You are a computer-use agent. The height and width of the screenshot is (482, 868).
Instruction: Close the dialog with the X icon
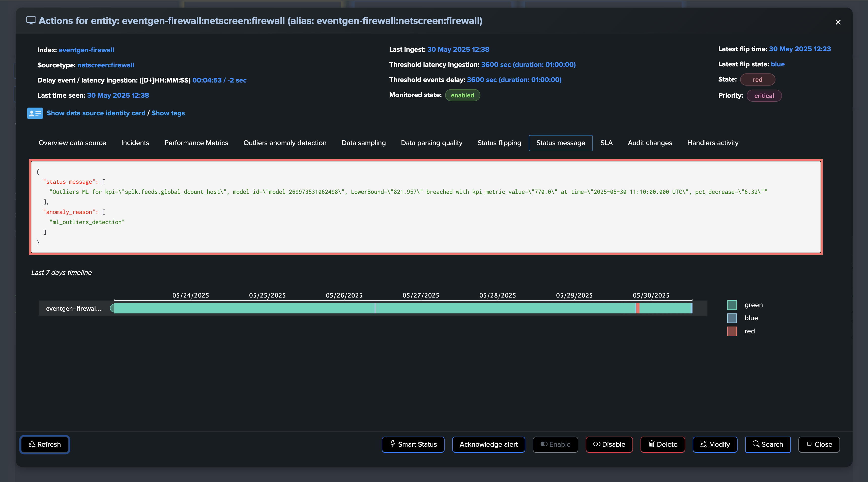pyautogui.click(x=838, y=22)
